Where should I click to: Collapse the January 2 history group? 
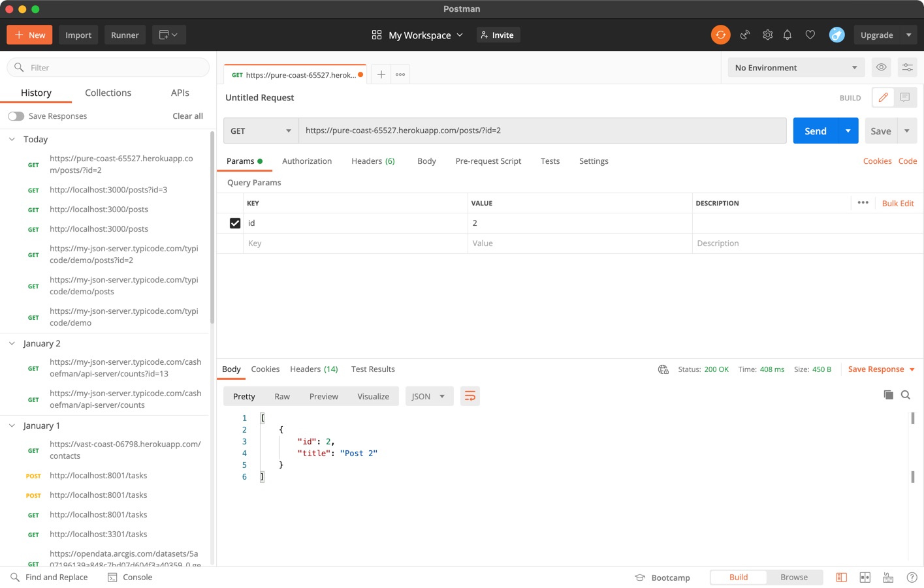(x=12, y=343)
